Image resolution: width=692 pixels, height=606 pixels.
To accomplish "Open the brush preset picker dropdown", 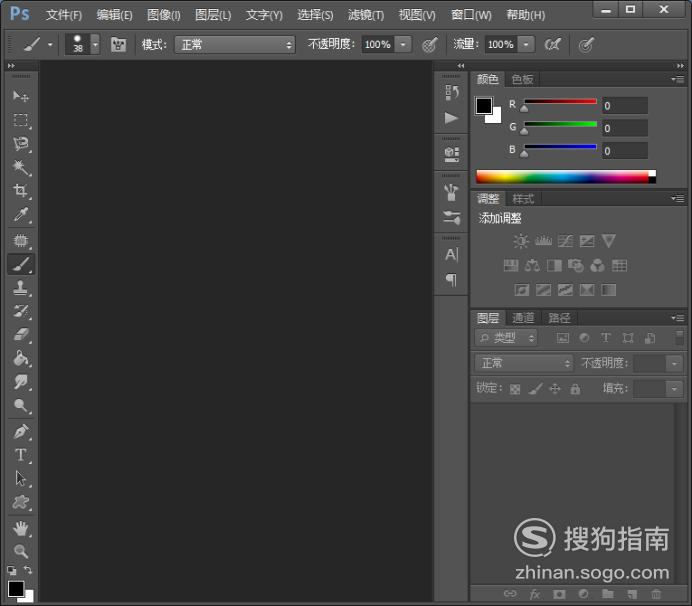I will 95,45.
